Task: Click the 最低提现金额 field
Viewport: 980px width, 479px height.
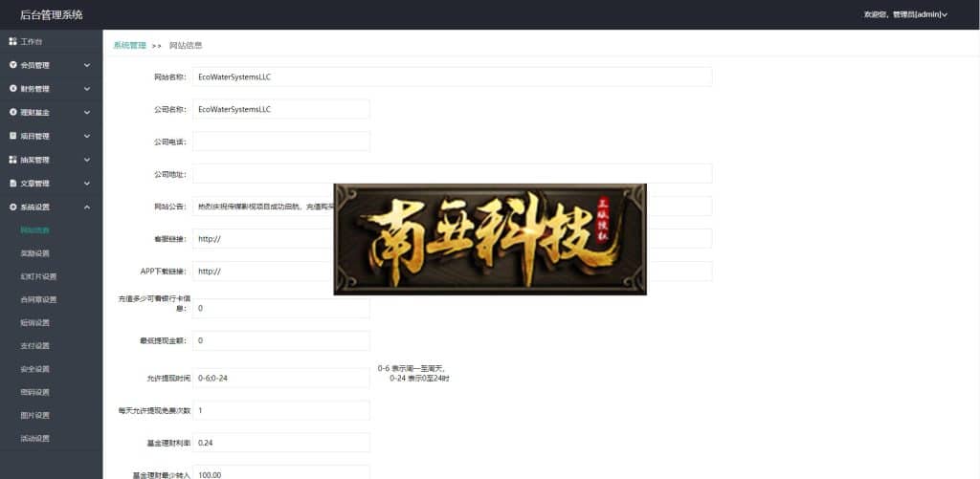Action: pos(280,340)
